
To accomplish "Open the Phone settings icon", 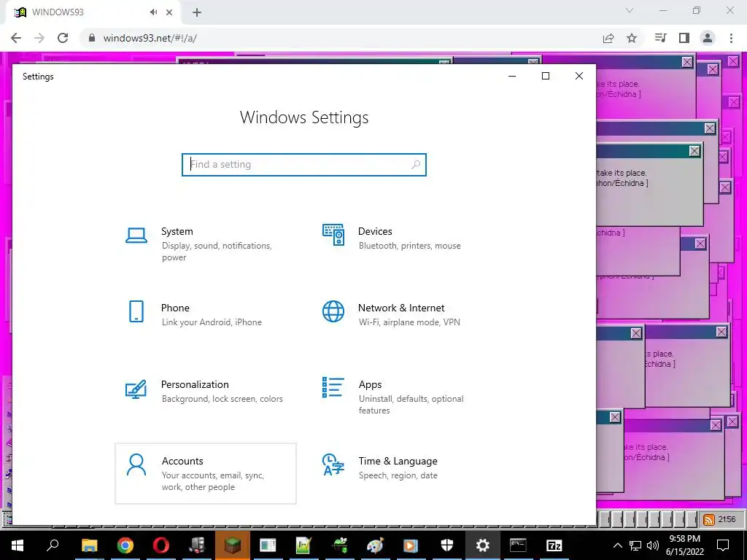I will click(x=136, y=311).
